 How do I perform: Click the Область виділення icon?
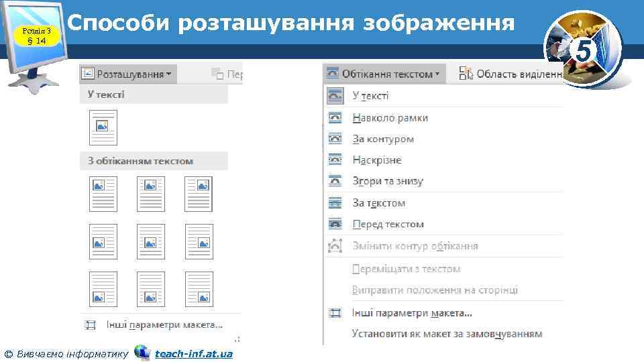click(x=466, y=73)
